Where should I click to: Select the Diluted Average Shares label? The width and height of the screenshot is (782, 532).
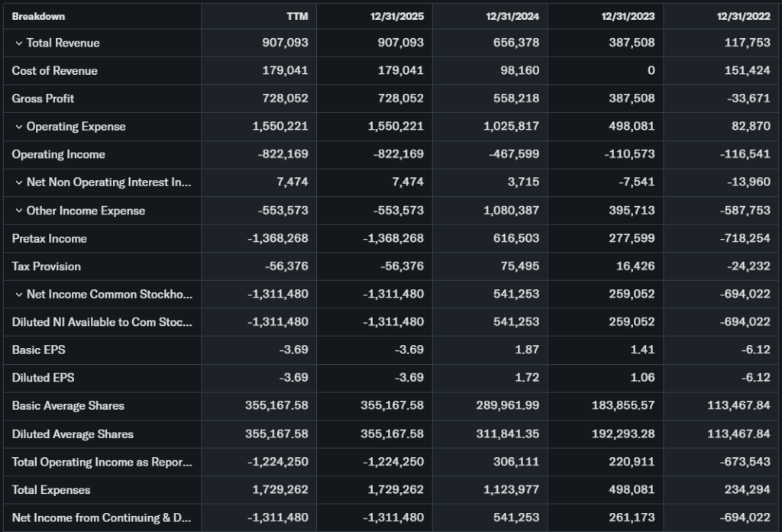coord(73,434)
